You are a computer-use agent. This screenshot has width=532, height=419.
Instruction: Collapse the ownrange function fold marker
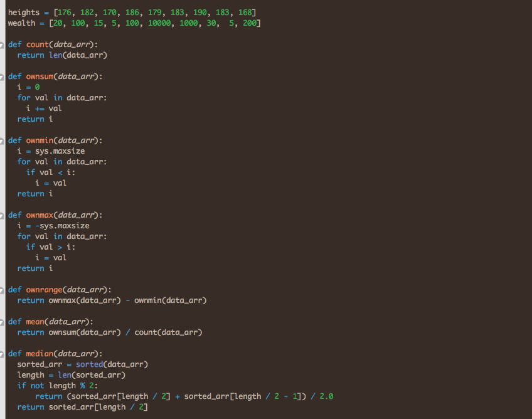click(x=2, y=290)
